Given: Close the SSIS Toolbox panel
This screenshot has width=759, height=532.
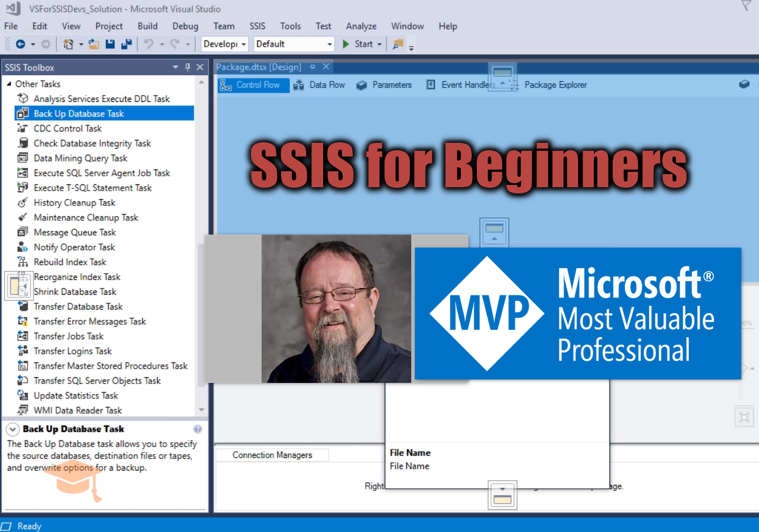Looking at the screenshot, I should pos(200,67).
